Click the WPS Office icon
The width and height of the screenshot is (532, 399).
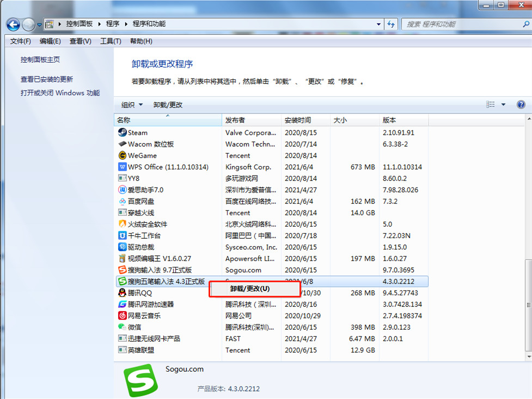click(x=122, y=167)
